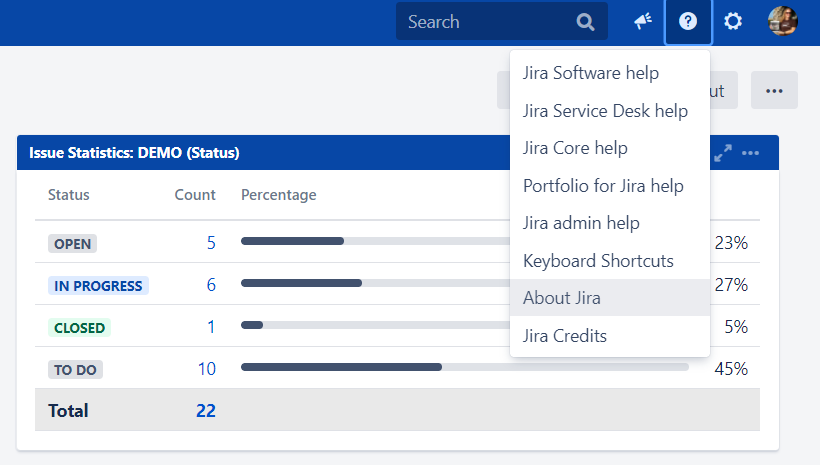Screen dimensions: 820x465
Task: Click the Total row label
Action: tap(68, 411)
